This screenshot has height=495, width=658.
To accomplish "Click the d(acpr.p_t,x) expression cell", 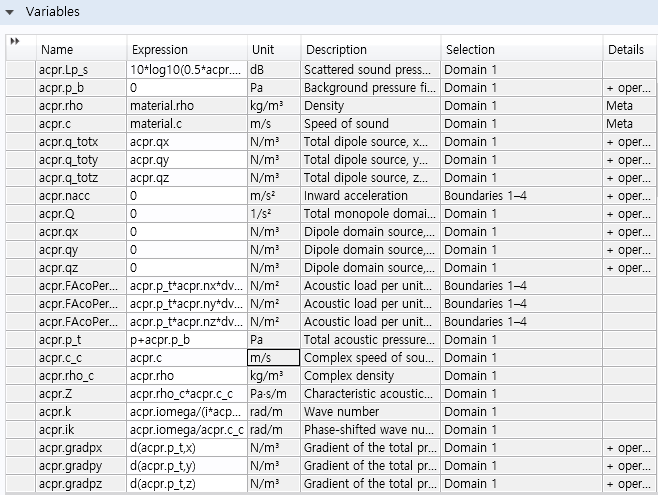I will (187, 448).
